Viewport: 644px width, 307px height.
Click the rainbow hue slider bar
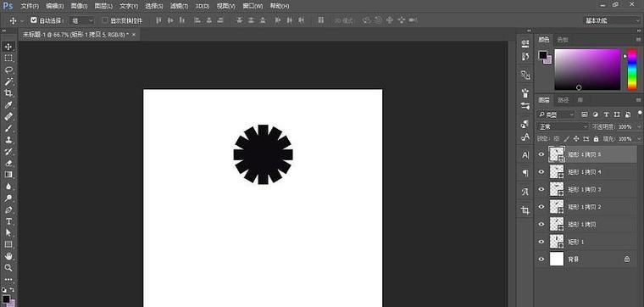(x=631, y=70)
